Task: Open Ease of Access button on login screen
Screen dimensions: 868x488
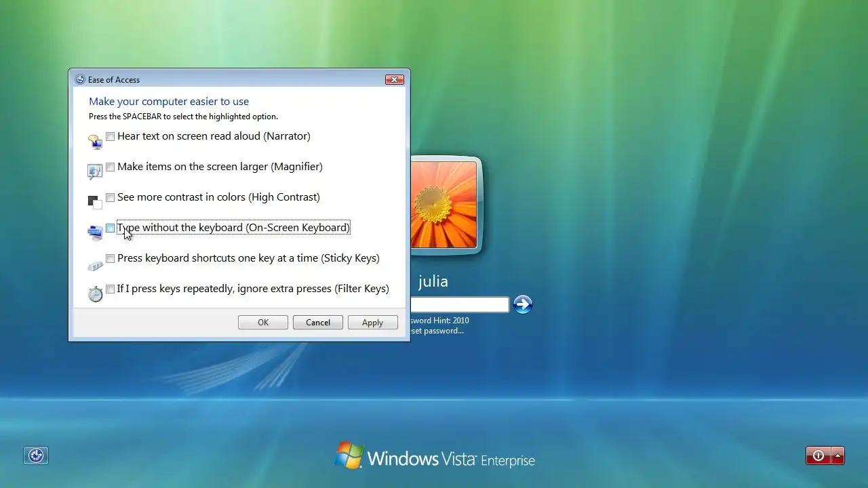Action: (x=36, y=455)
